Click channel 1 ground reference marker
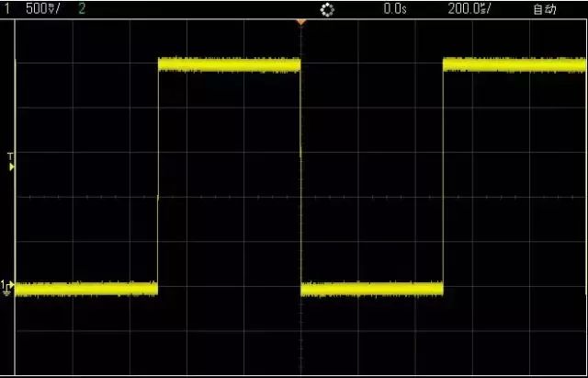The image size is (588, 378). (7, 288)
